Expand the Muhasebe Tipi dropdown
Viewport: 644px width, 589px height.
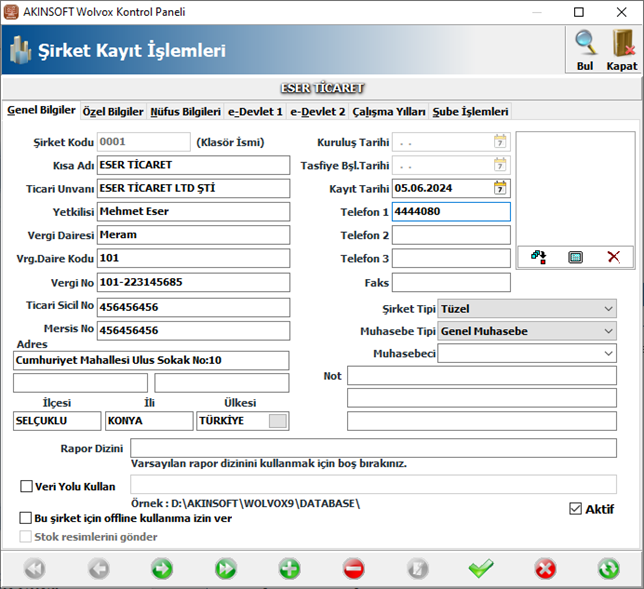coord(608,331)
